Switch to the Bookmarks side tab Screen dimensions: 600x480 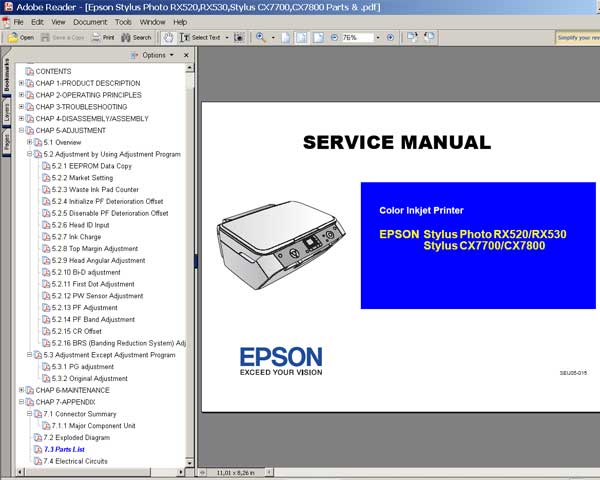point(7,75)
